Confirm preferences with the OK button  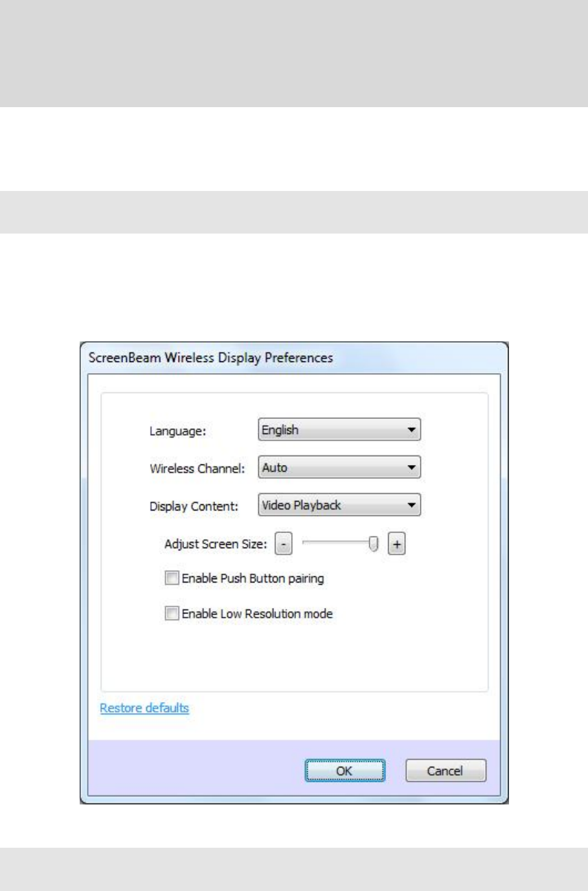(346, 770)
